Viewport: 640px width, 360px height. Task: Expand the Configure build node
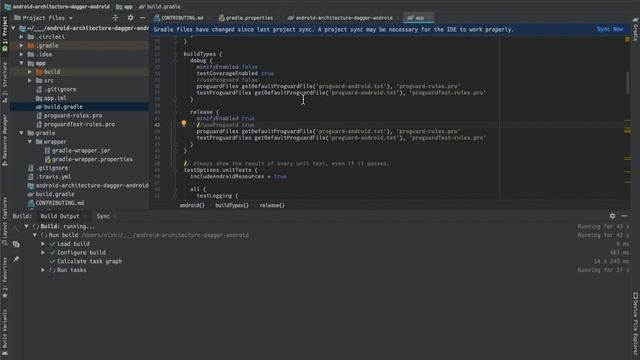click(43, 253)
